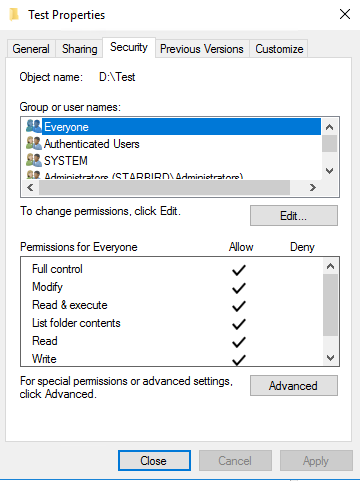This screenshot has width=360, height=481.
Task: Click the Full control allow checkmark
Action: [239, 270]
